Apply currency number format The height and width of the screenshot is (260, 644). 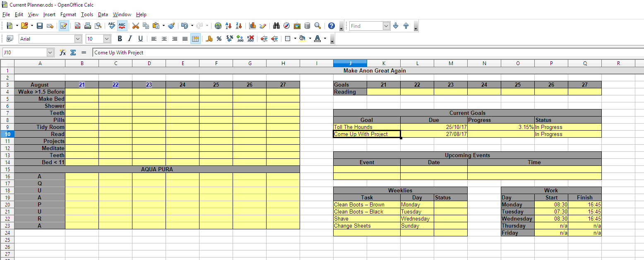click(209, 39)
